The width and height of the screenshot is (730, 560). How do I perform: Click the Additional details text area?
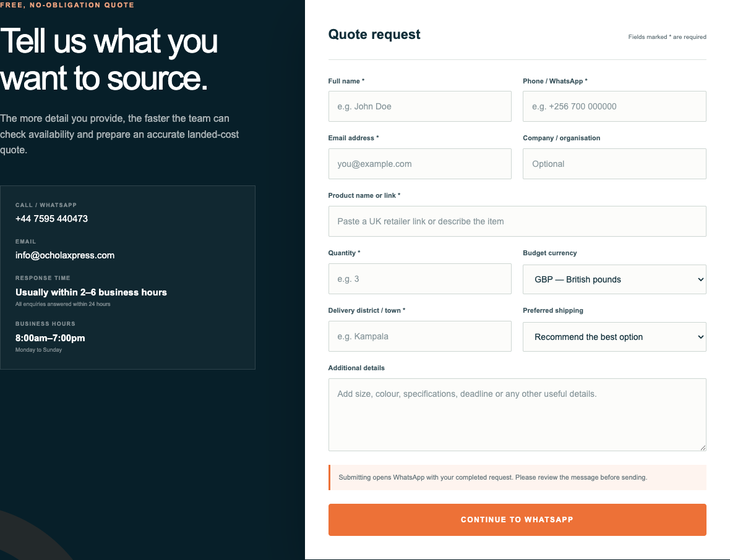tap(517, 415)
